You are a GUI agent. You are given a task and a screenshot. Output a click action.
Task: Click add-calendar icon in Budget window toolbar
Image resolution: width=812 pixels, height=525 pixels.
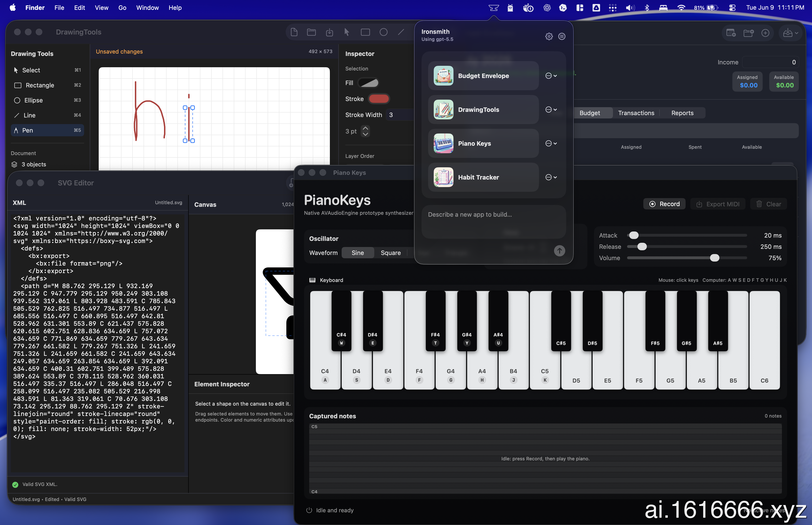(731, 33)
